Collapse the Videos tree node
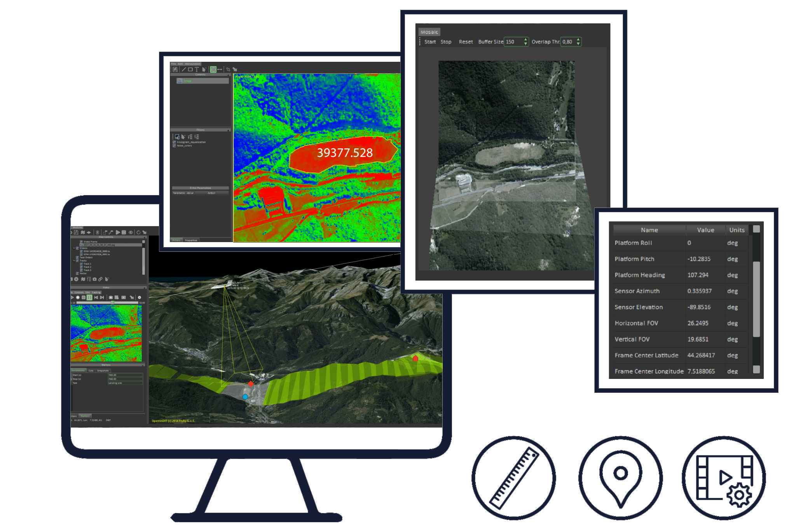Viewport: 796px width, 532px height. coord(74,248)
